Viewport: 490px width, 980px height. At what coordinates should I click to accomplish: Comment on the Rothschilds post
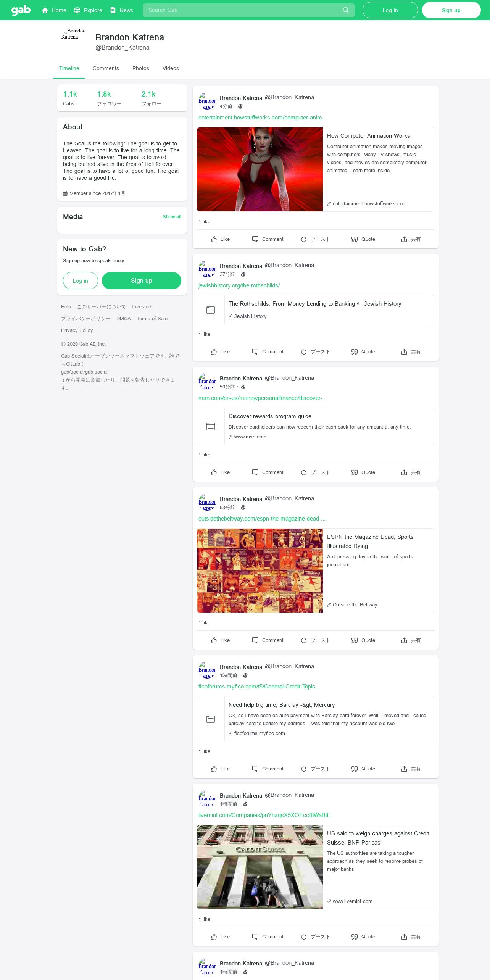[x=268, y=351]
